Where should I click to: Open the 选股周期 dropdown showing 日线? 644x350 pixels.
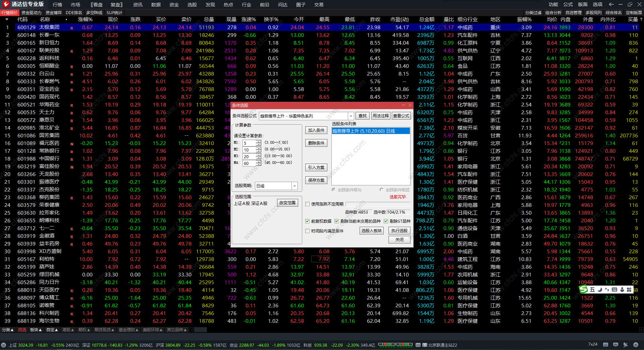(294, 186)
